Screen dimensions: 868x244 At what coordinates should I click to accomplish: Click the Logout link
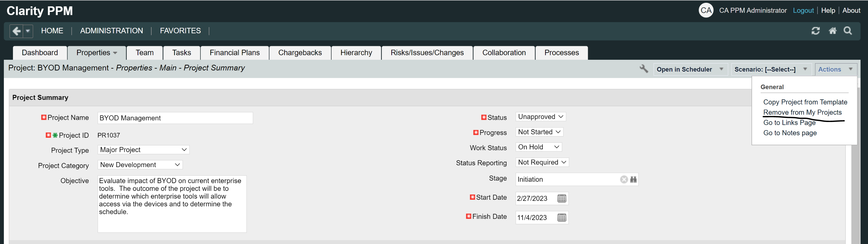pyautogui.click(x=803, y=11)
